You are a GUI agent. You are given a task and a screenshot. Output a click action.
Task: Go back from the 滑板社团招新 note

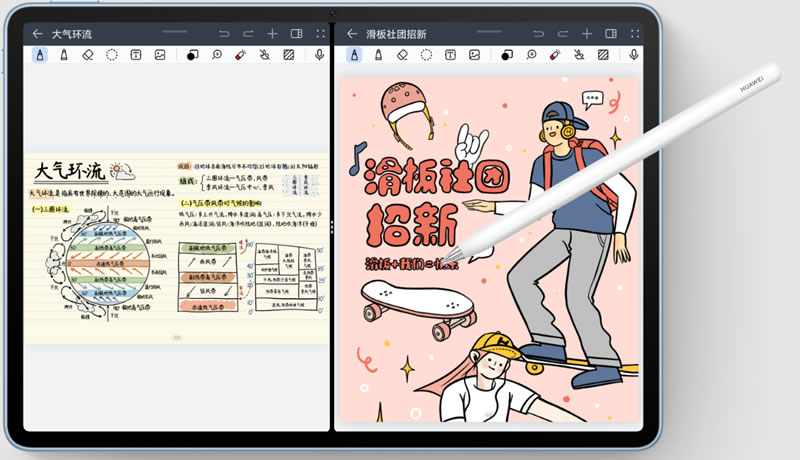coord(352,34)
